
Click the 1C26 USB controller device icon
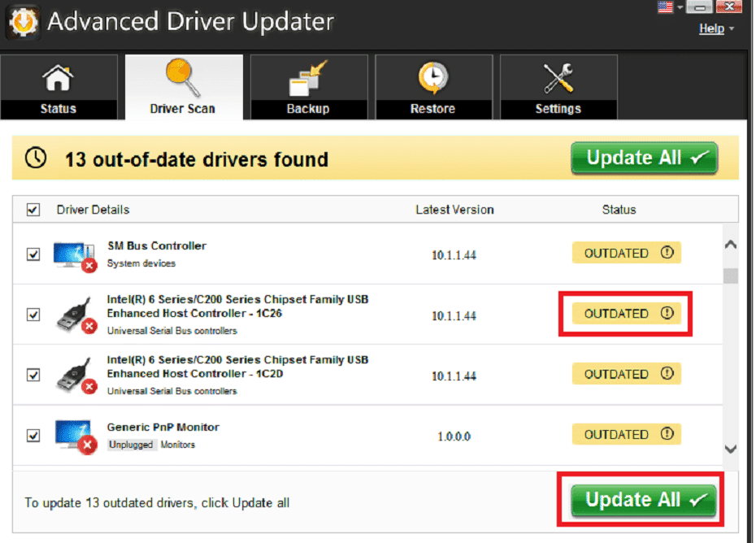coord(76,315)
